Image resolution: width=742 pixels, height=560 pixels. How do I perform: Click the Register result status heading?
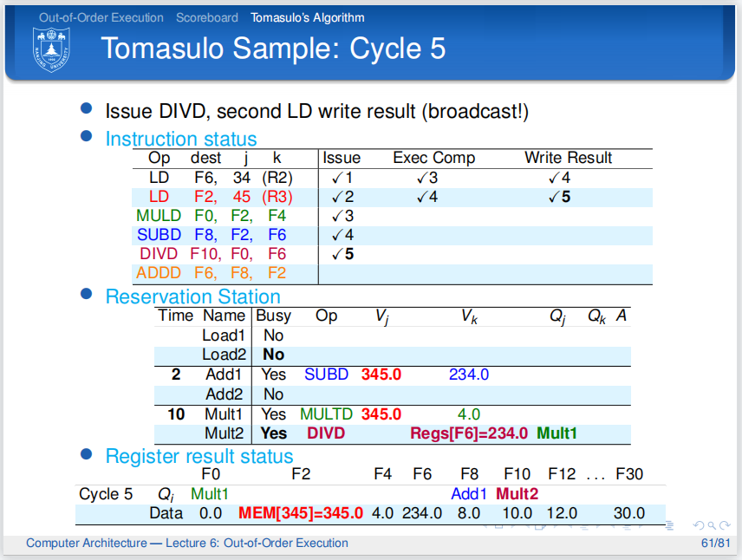coord(199,456)
